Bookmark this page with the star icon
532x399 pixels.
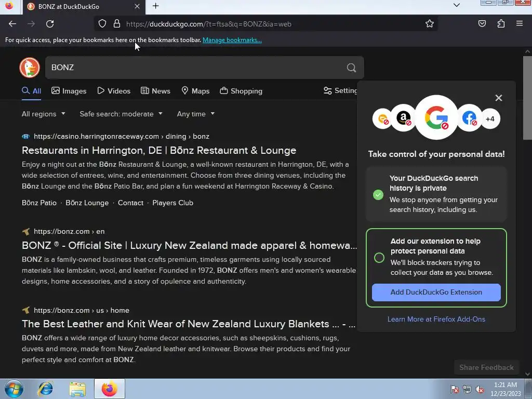430,24
